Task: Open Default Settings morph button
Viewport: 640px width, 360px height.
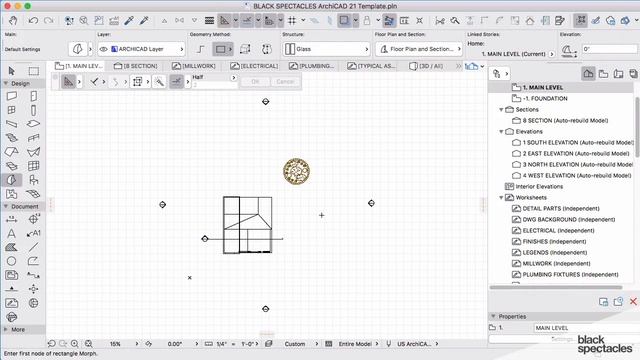Action: click(78, 49)
